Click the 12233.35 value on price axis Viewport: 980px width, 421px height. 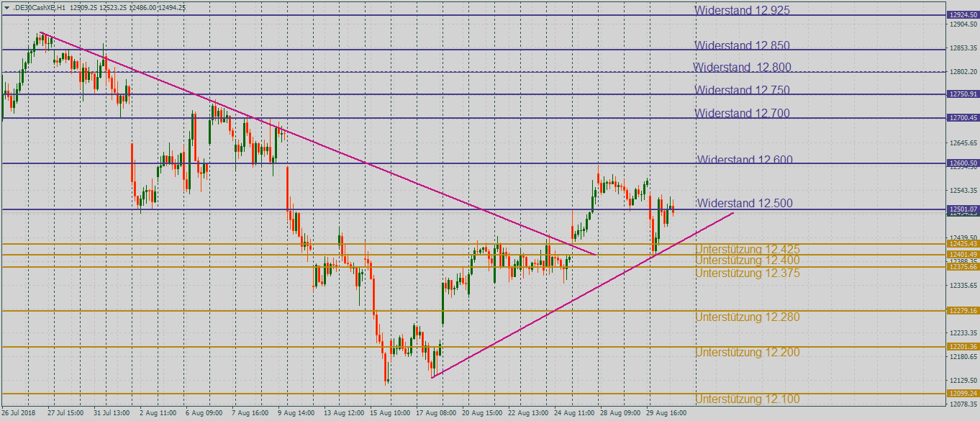[x=963, y=333]
